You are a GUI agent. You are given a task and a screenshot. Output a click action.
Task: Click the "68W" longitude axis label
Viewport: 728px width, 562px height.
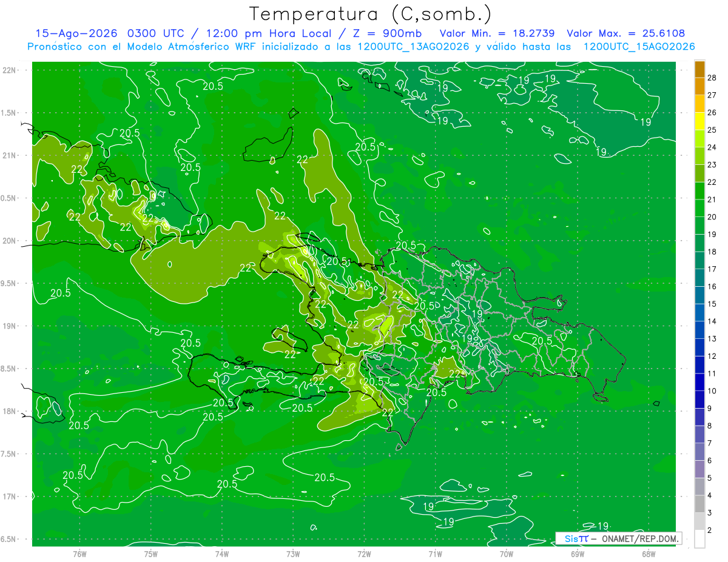pos(649,554)
